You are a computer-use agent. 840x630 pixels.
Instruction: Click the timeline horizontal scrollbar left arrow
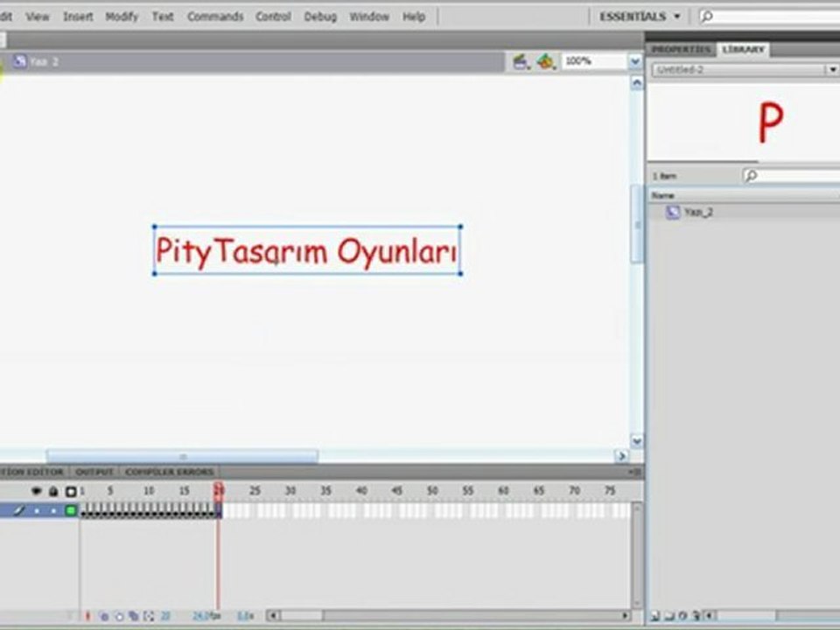[x=273, y=616]
